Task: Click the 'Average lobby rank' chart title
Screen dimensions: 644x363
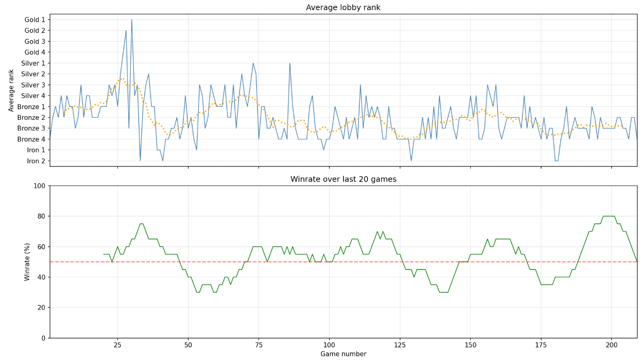Action: [343, 8]
